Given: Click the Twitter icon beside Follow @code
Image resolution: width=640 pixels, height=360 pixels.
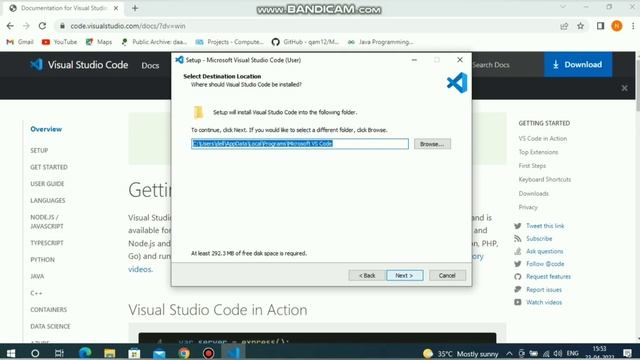Looking at the screenshot, I should click(x=518, y=264).
